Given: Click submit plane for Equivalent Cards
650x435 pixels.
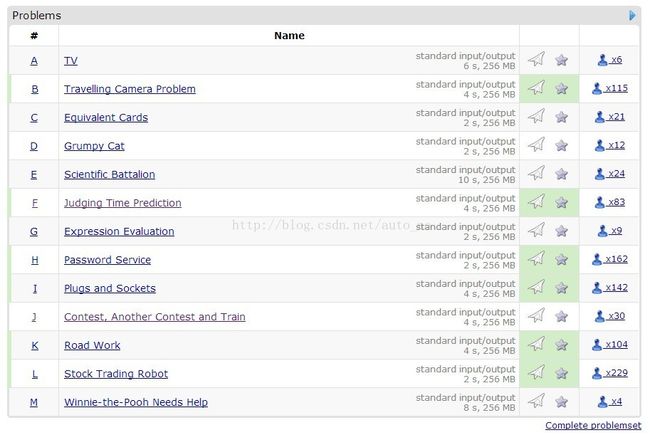Looking at the screenshot, I should [536, 116].
